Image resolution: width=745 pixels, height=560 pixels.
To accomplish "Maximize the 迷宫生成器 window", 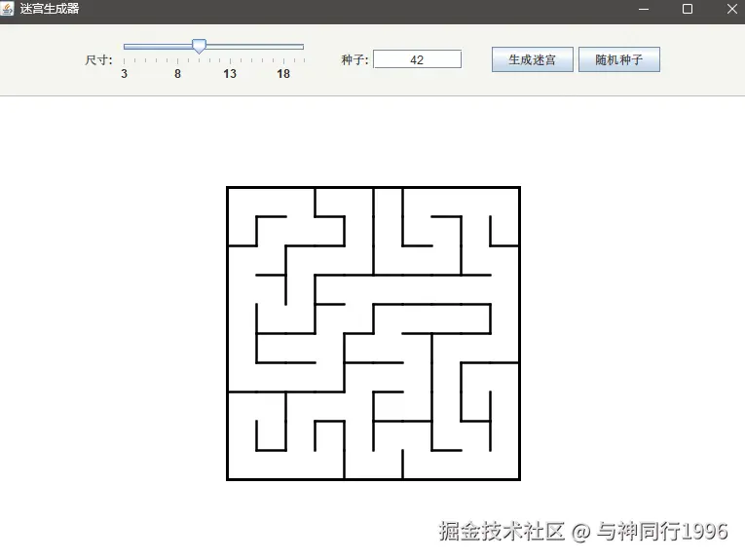I will pos(687,9).
